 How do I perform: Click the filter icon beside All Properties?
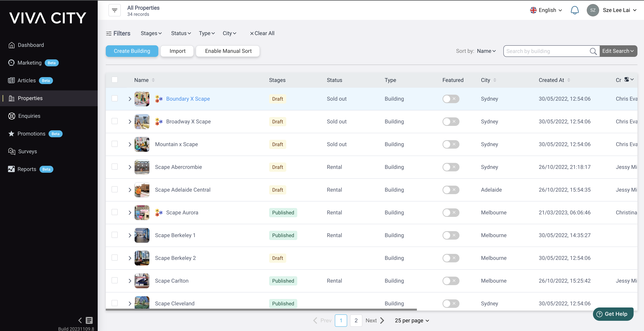(114, 10)
